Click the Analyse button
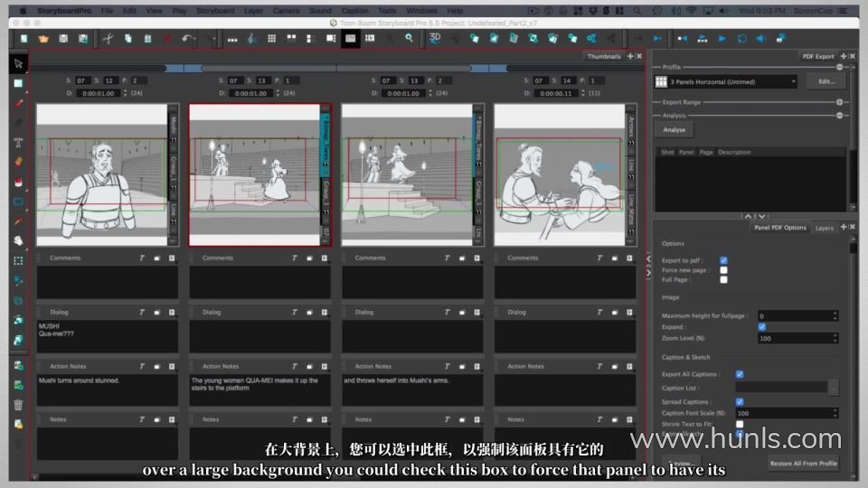The height and width of the screenshot is (488, 868). coord(675,129)
